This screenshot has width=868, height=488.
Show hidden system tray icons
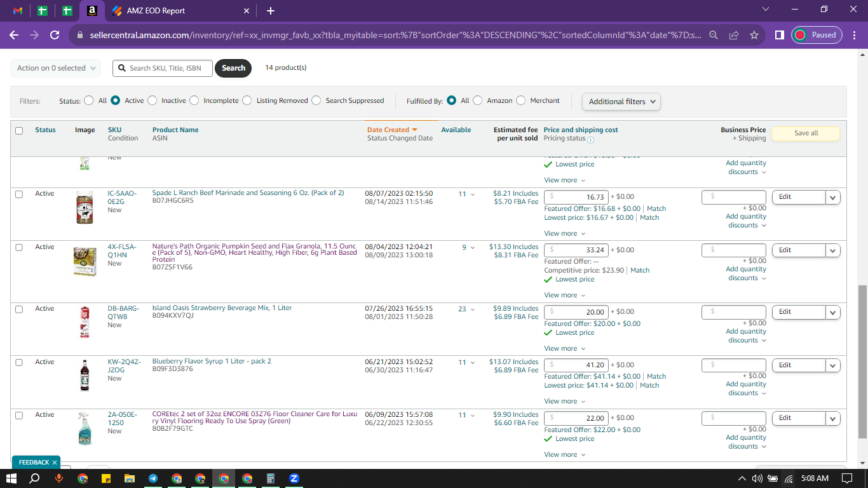742,478
